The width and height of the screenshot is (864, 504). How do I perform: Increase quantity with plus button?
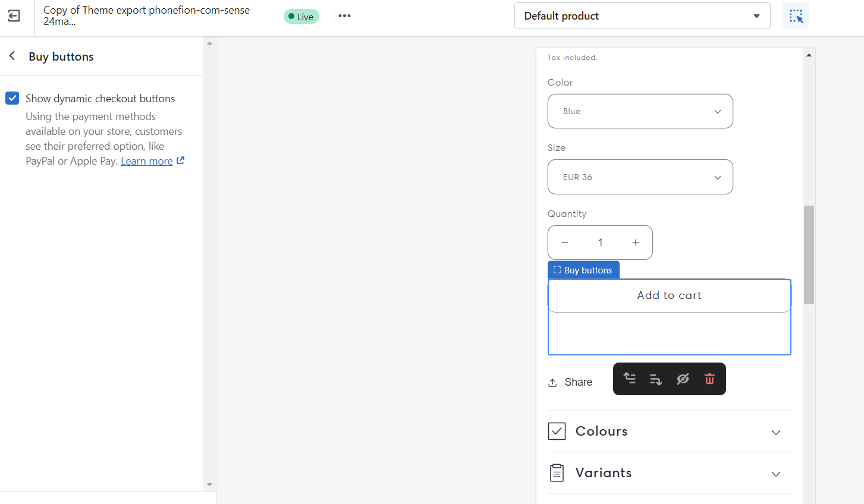tap(636, 242)
